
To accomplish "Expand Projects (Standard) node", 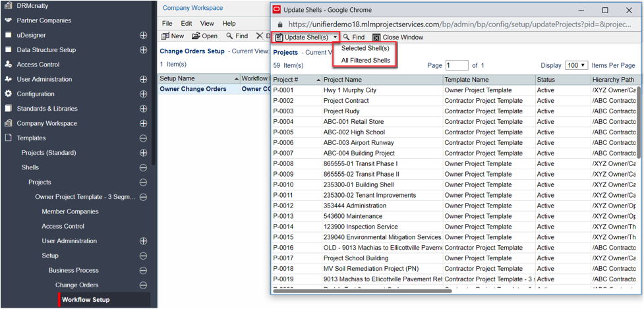I will click(143, 153).
